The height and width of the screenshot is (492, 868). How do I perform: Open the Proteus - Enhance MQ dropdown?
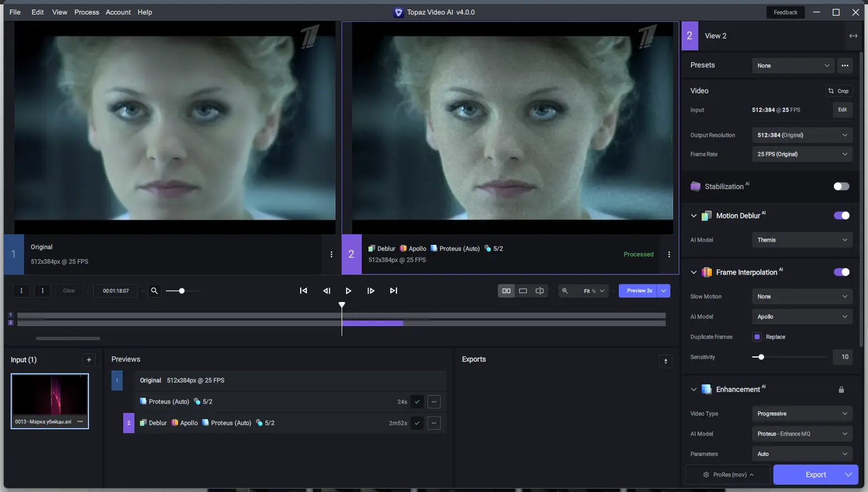pos(802,434)
